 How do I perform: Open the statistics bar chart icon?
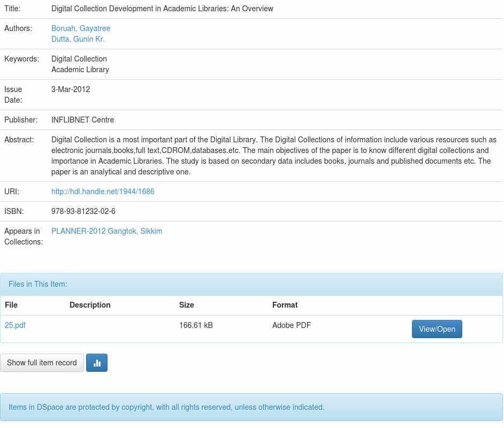pos(97,363)
